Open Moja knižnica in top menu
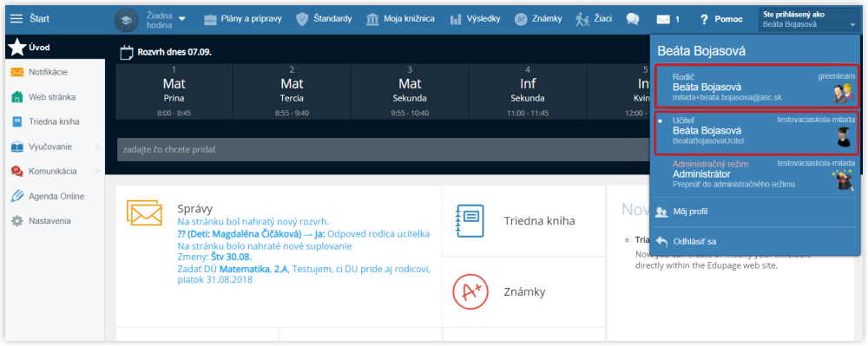The width and height of the screenshot is (868, 346). (x=400, y=19)
